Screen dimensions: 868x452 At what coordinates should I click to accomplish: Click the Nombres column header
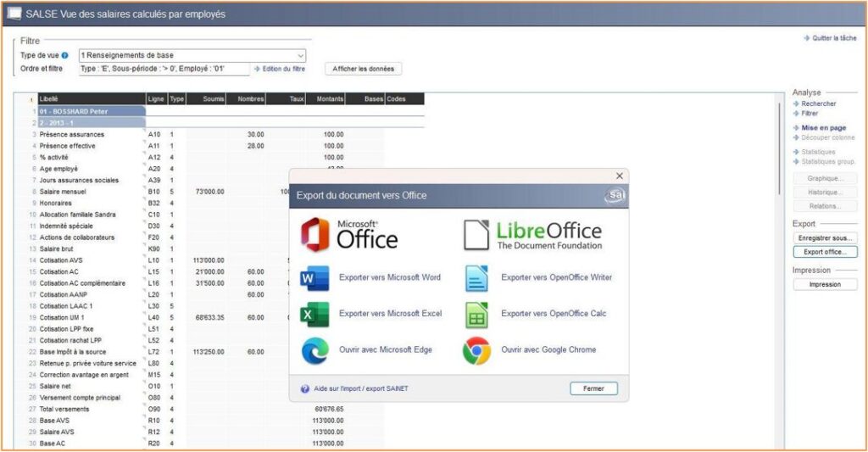[x=247, y=99]
